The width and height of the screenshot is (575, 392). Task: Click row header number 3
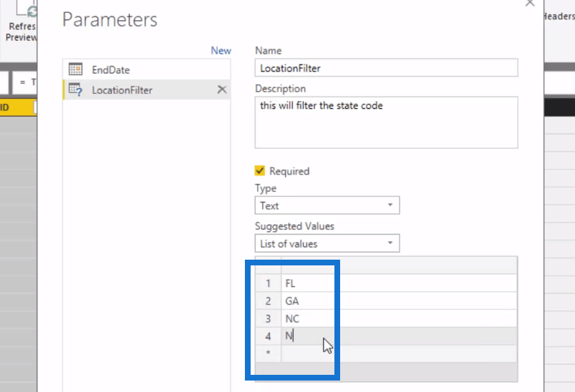click(x=268, y=318)
